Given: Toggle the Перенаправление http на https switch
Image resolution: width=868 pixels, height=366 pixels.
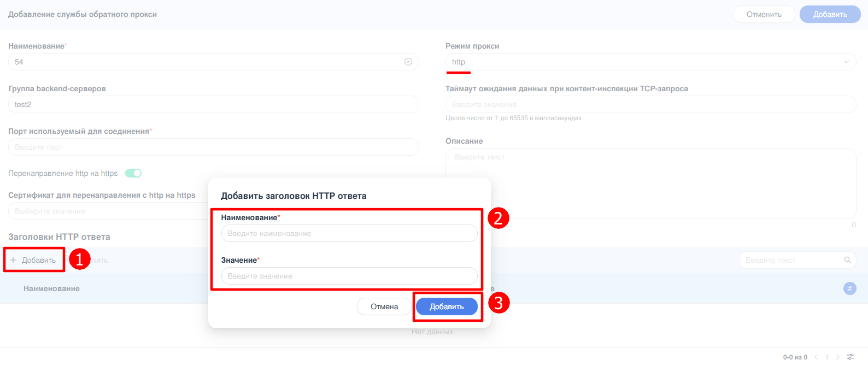Looking at the screenshot, I should (133, 173).
